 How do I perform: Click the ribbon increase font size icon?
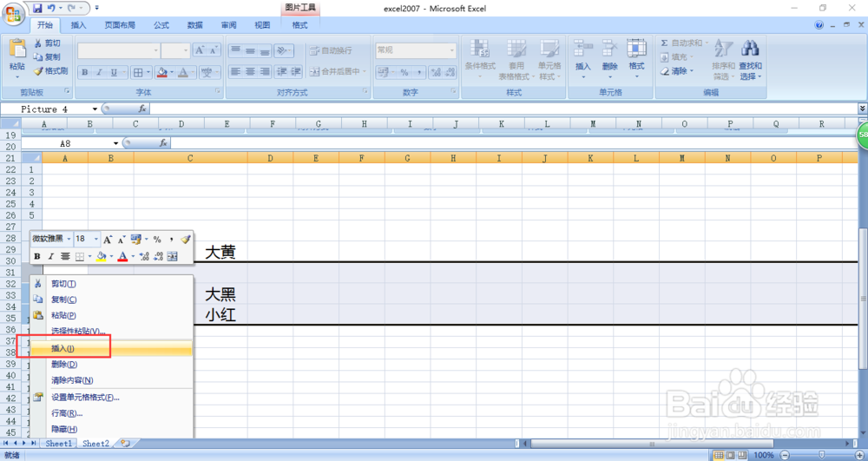click(200, 50)
